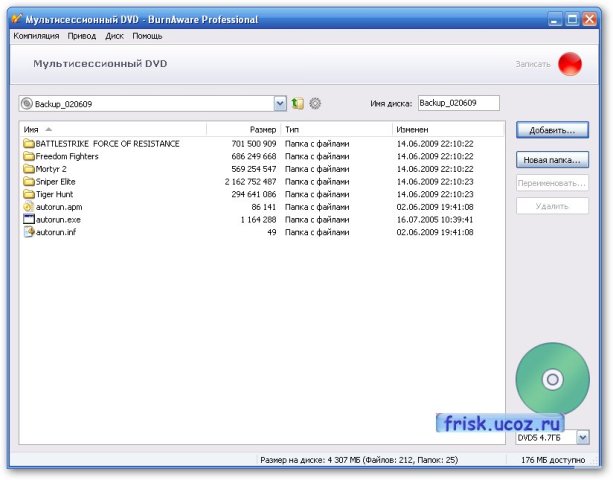Select the size 2 162 752 487 cell
Image resolution: width=613 pixels, height=480 pixels.
(250, 182)
